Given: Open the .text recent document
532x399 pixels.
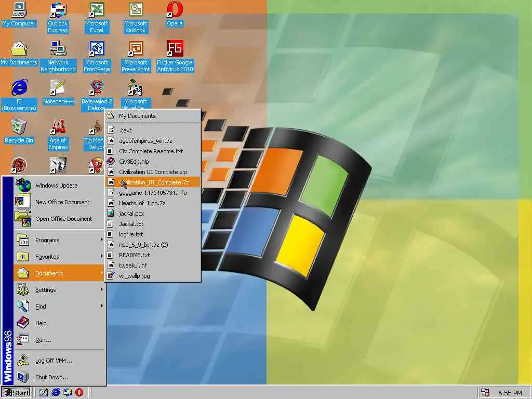Looking at the screenshot, I should tap(153, 130).
